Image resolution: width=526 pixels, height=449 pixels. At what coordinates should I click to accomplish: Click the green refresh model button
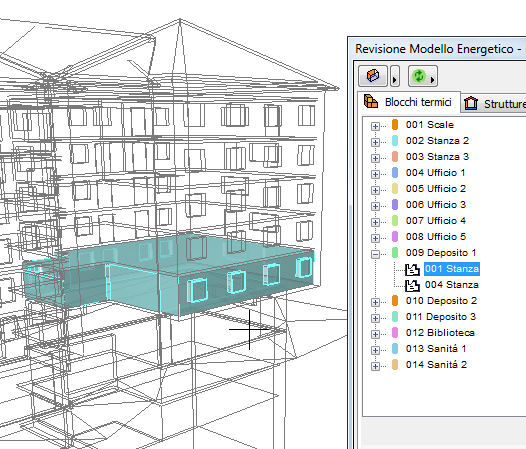(418, 76)
